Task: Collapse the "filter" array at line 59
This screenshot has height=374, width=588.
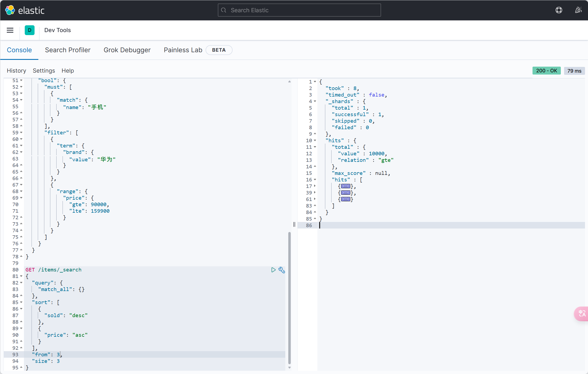Action: pyautogui.click(x=21, y=133)
